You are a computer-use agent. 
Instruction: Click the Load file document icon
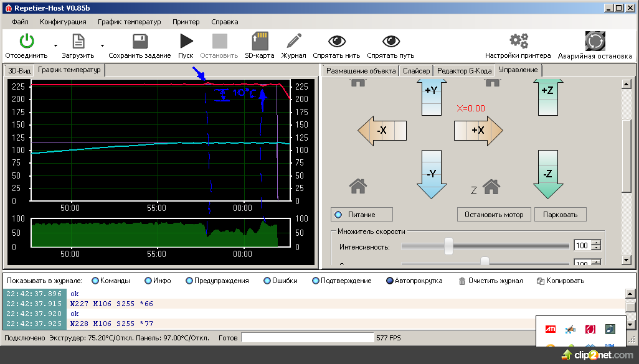78,42
